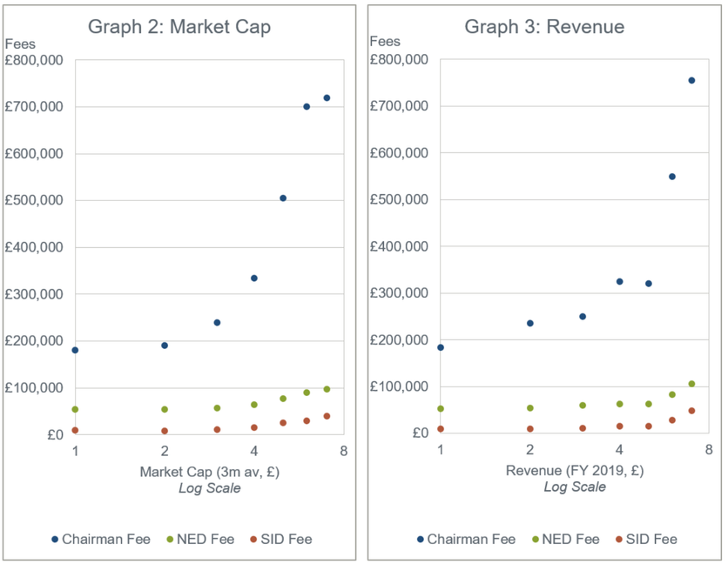The image size is (728, 564).
Task: Click Chairman Fee point near £550,000 in Graph 3
Action: (x=671, y=177)
